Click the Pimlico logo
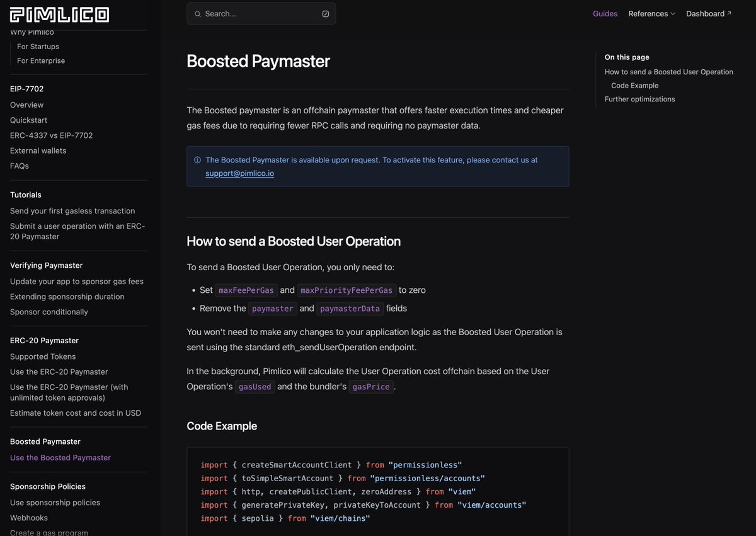Viewport: 756px width, 536px height. click(60, 14)
